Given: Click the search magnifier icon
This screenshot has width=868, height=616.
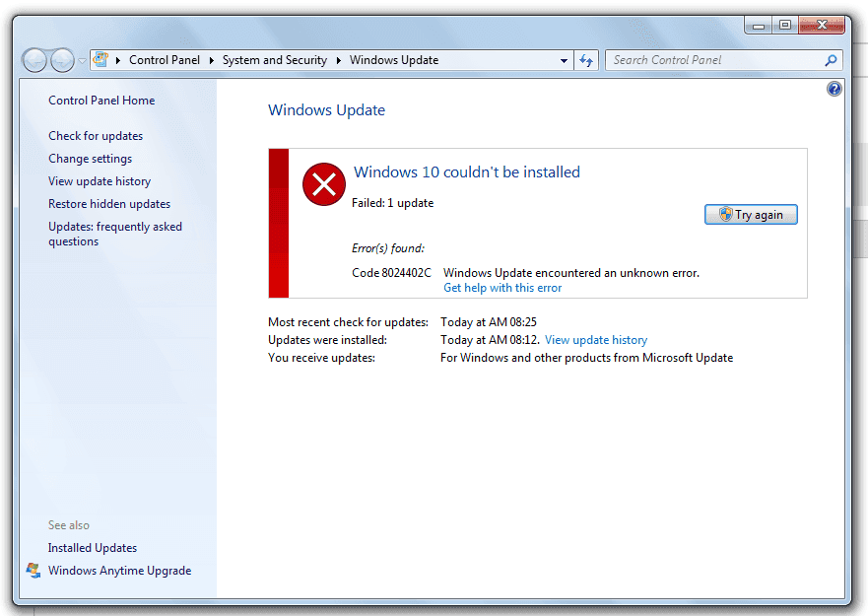Looking at the screenshot, I should click(833, 59).
